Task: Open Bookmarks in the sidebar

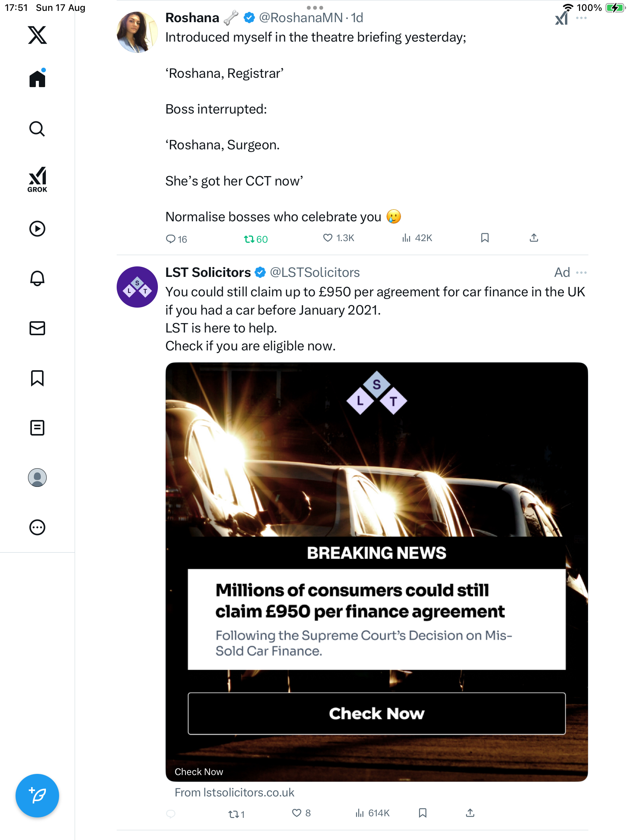Action: [x=37, y=378]
